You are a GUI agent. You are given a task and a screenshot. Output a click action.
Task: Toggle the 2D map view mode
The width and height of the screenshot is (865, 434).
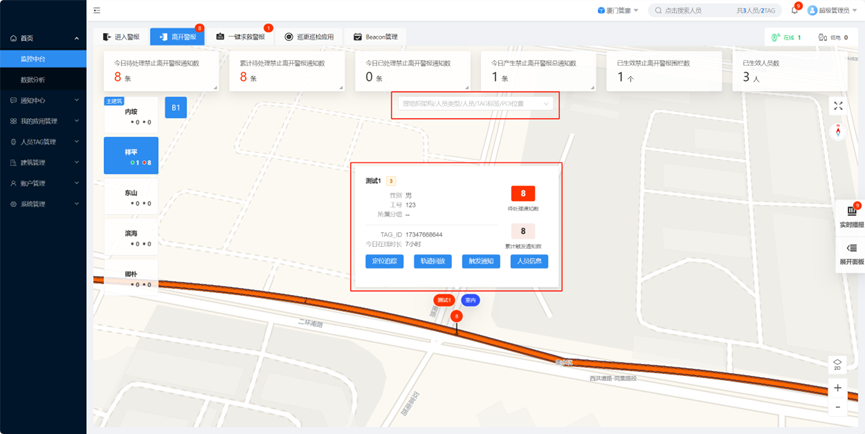click(x=838, y=364)
